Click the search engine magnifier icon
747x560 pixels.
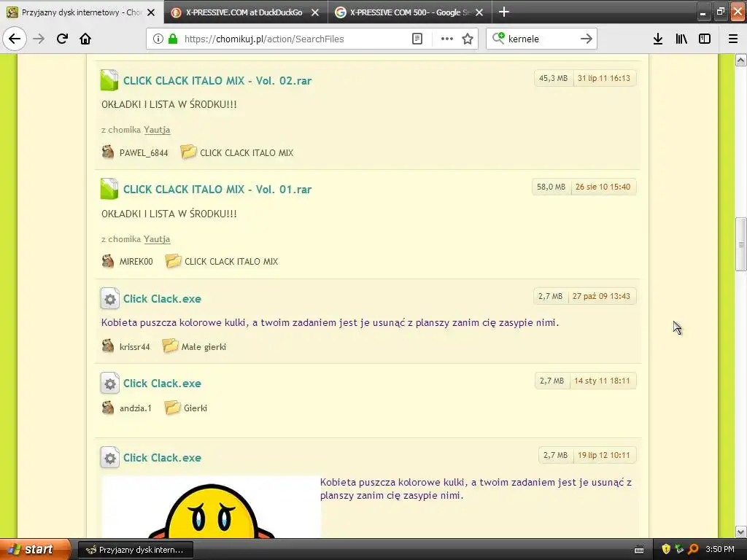pyautogui.click(x=498, y=38)
